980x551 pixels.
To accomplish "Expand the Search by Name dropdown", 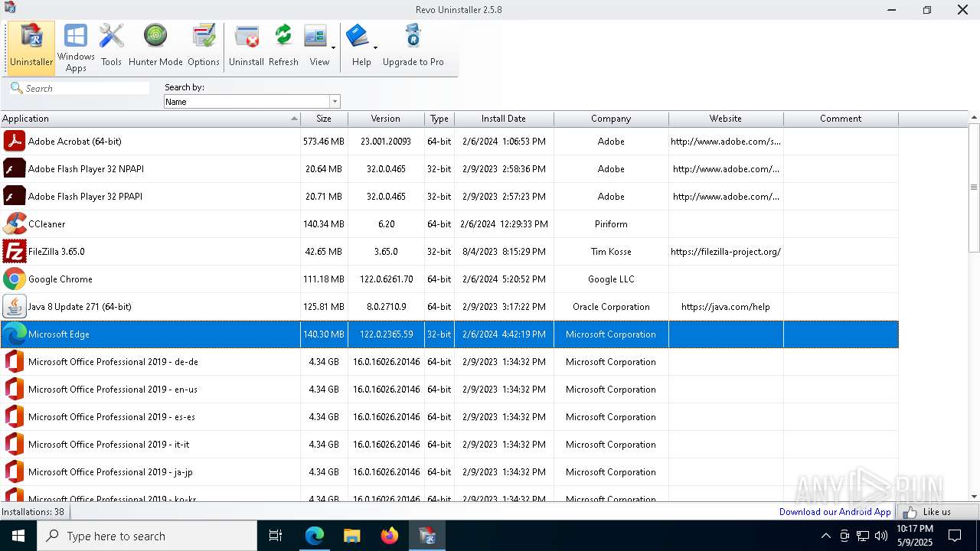I will (335, 101).
